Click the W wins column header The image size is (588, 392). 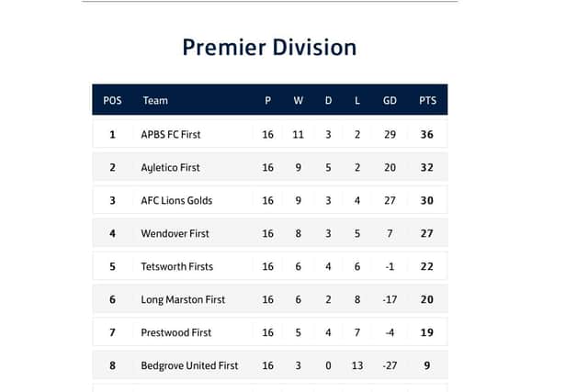(x=298, y=100)
